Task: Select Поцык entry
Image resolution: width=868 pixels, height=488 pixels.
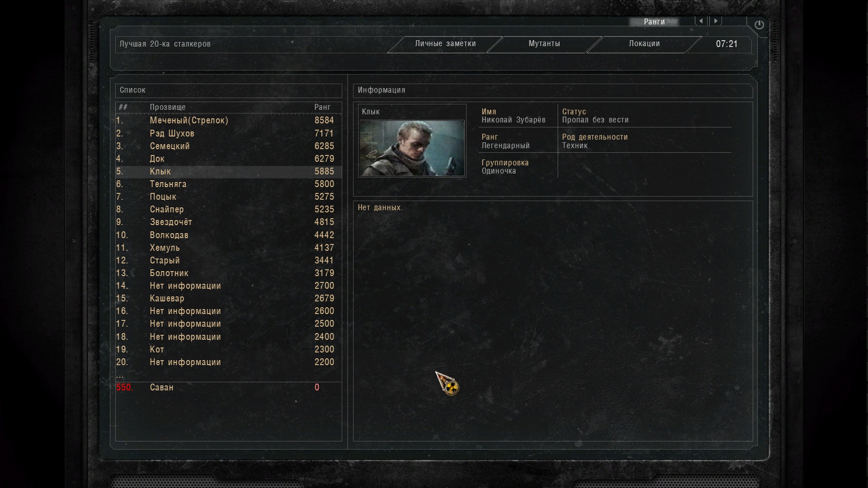Action: (228, 197)
